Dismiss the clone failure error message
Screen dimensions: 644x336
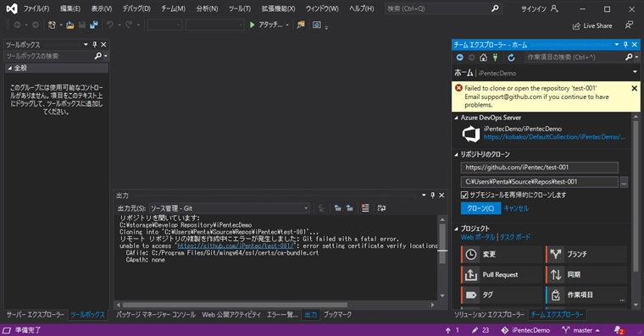click(x=634, y=88)
